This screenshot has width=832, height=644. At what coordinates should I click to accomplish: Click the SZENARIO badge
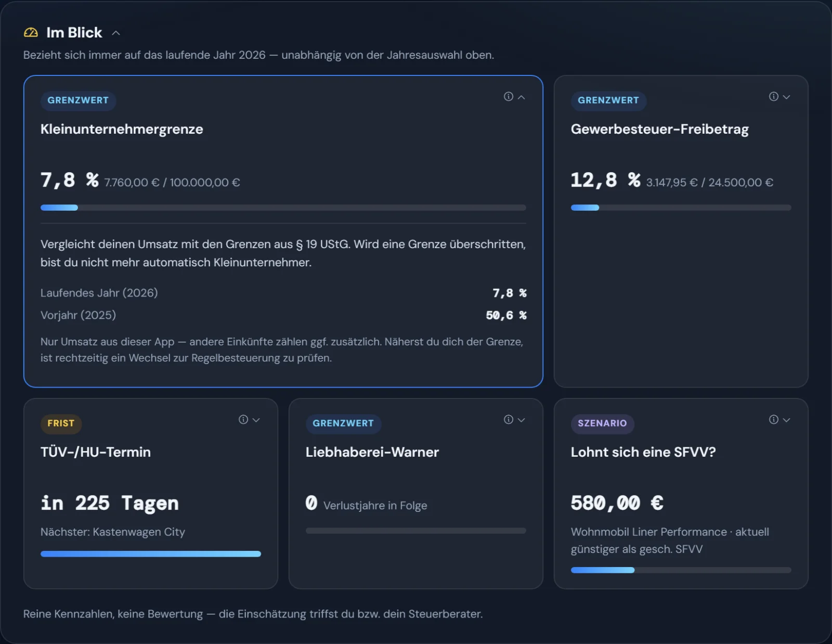[x=602, y=423]
